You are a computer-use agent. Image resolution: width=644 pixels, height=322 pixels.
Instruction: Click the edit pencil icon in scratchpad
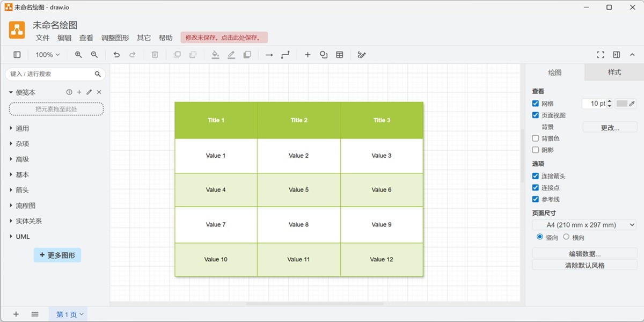pos(89,92)
